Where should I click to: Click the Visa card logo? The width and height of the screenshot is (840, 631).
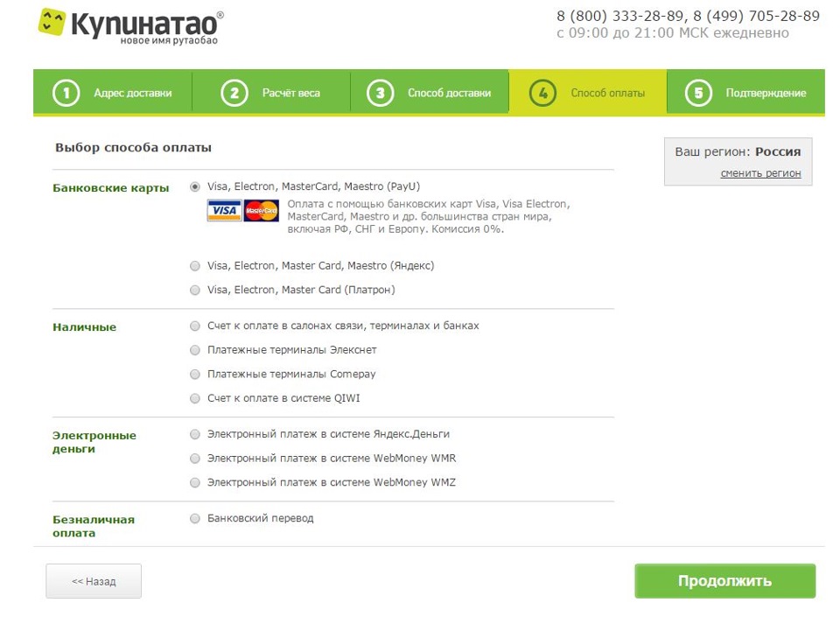click(x=224, y=211)
